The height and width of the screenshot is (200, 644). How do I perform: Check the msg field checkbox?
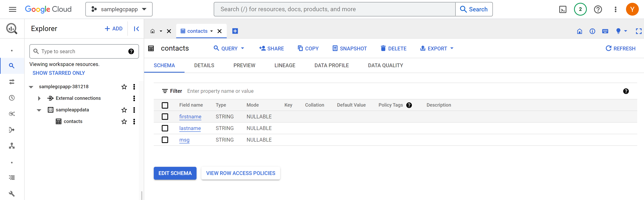coord(165,140)
